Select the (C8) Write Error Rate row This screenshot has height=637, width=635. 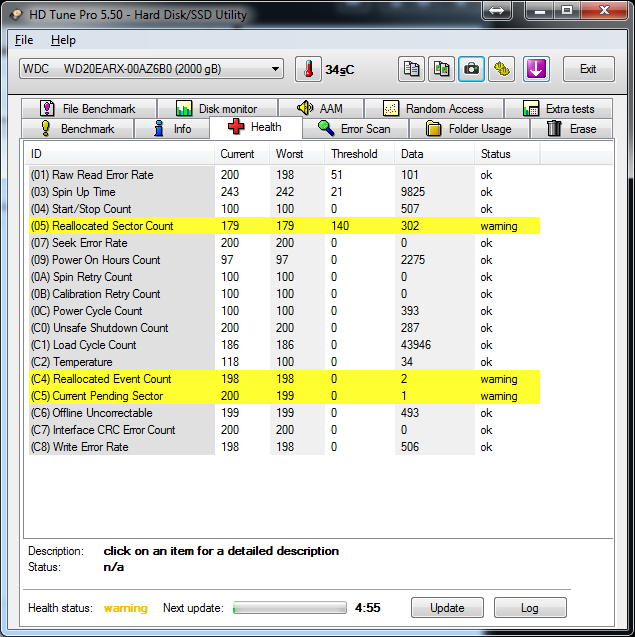coord(284,447)
